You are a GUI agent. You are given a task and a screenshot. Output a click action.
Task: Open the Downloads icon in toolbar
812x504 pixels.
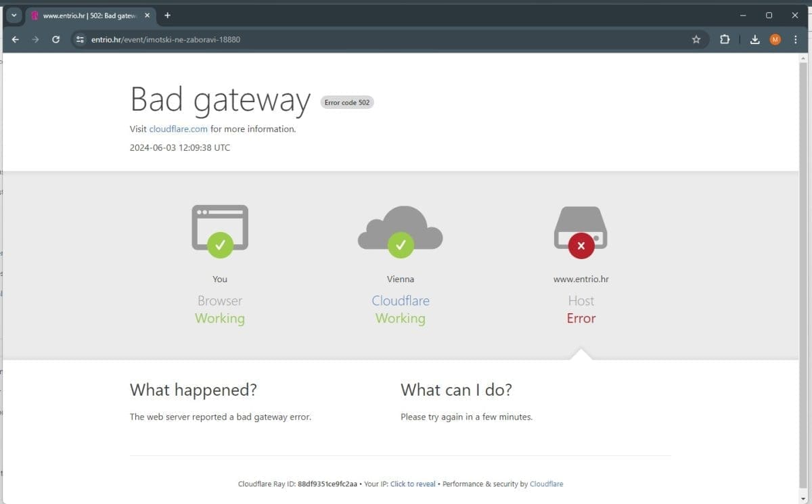coord(754,39)
